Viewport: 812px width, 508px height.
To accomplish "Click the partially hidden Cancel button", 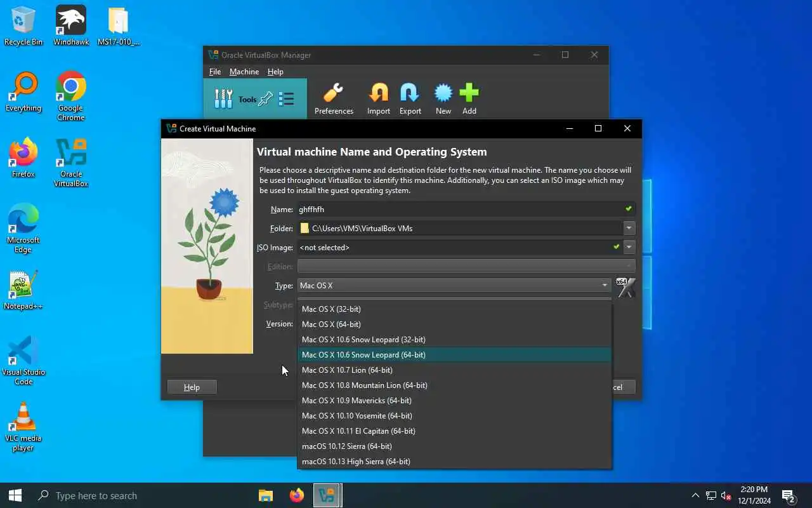I will coord(624,387).
